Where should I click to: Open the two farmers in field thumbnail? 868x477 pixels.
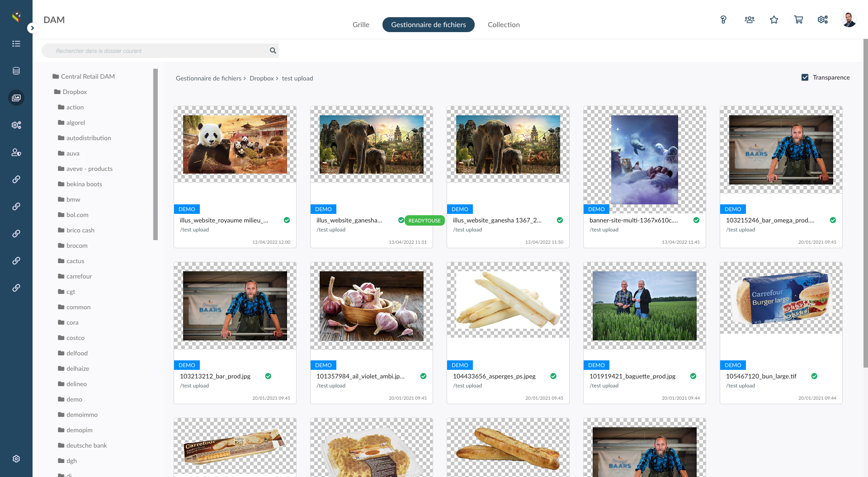[645, 306]
